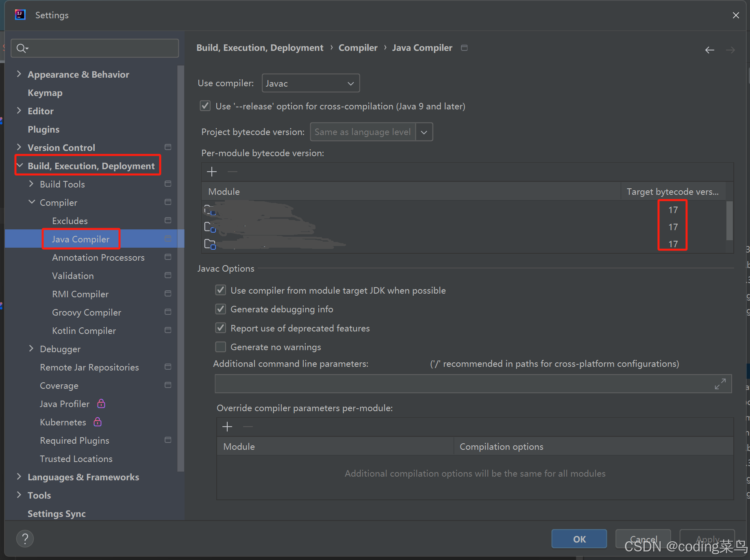
Task: Select Annotation Processors in the tree
Action: click(x=98, y=257)
